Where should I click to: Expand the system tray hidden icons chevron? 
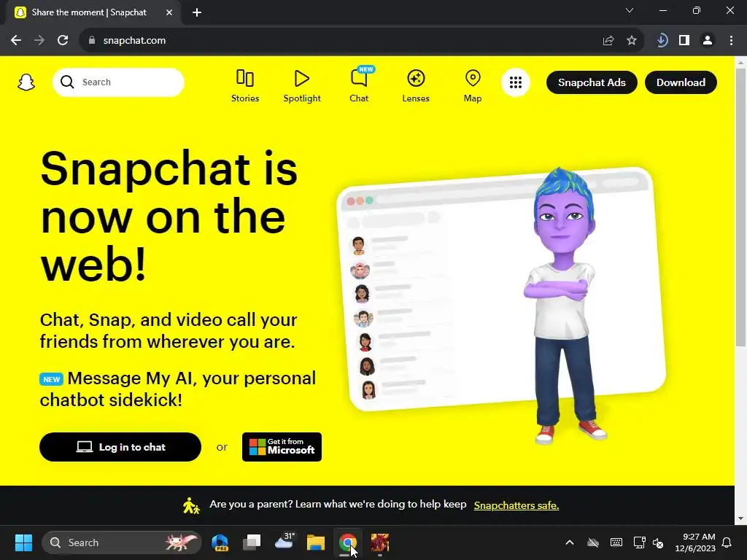569,542
